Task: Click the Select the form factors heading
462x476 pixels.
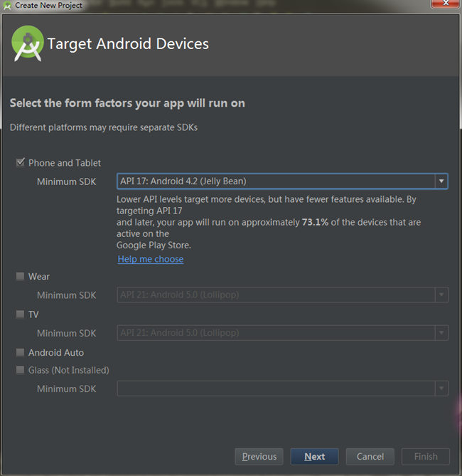Action: pyautogui.click(x=127, y=103)
